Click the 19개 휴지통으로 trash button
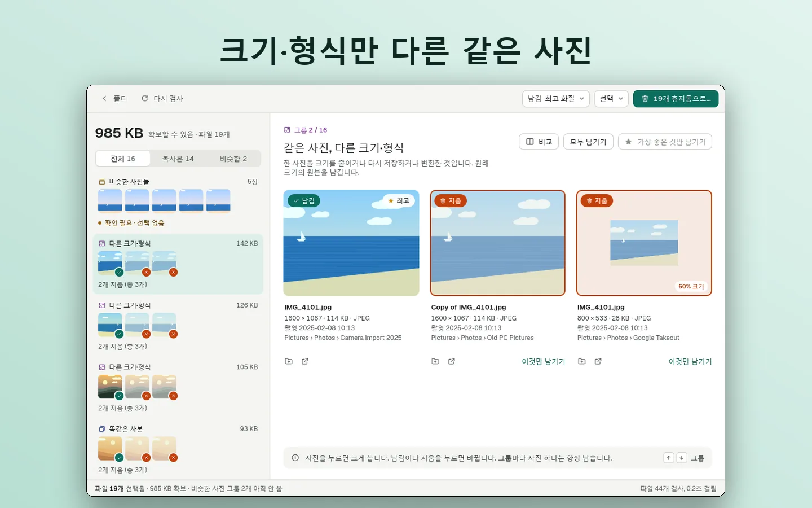 point(676,99)
